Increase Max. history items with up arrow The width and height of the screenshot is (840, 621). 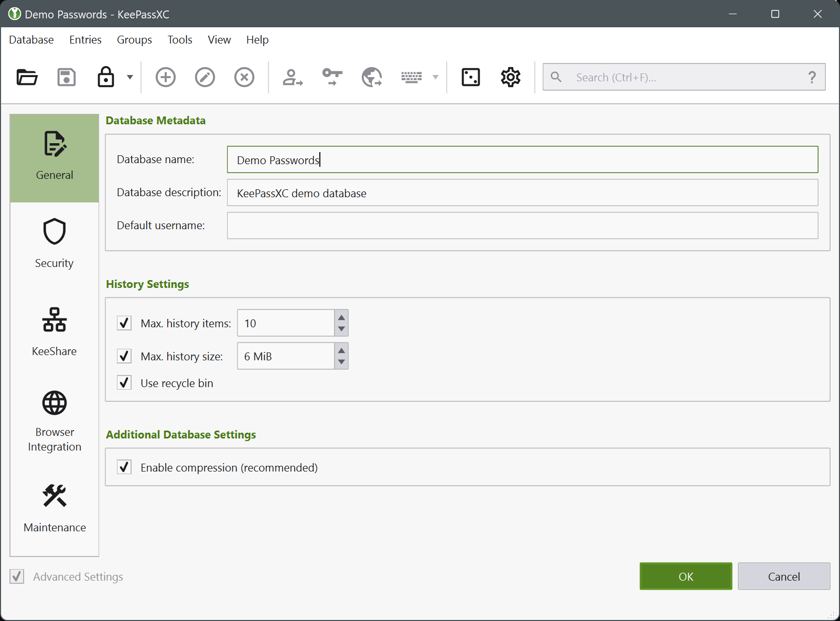(341, 317)
